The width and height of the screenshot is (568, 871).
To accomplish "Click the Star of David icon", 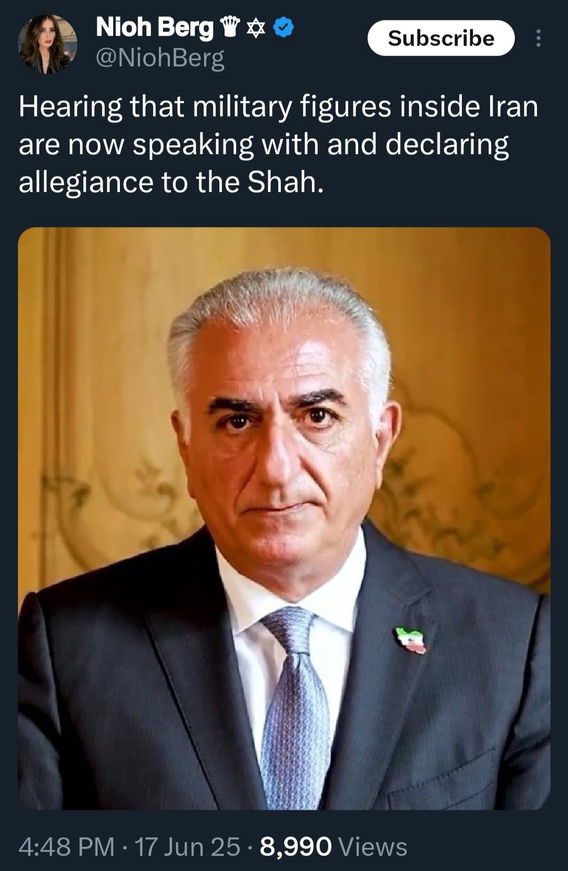I will point(256,27).
